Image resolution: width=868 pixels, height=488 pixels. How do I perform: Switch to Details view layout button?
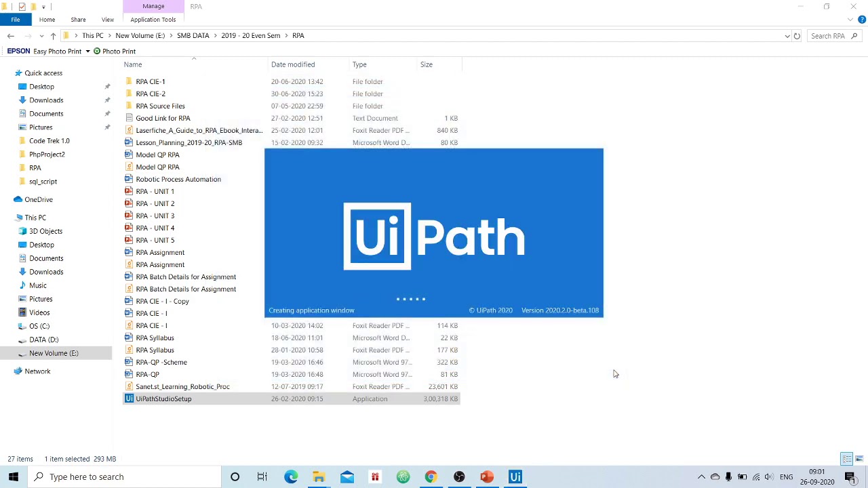847,459
